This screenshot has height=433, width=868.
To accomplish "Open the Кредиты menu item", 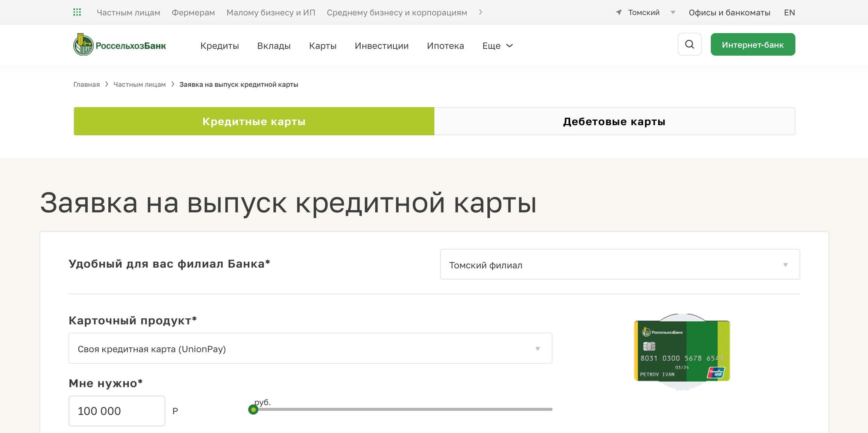I will [x=220, y=46].
